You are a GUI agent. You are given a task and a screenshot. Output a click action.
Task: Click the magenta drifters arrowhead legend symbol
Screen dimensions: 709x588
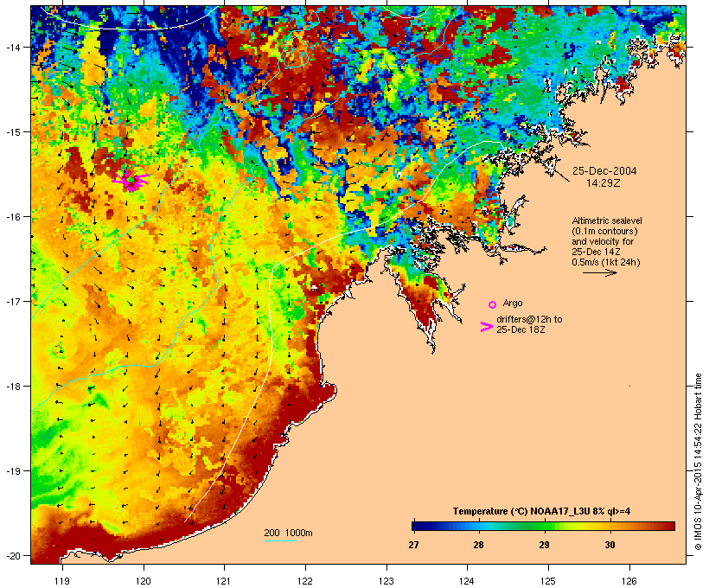coord(486,327)
